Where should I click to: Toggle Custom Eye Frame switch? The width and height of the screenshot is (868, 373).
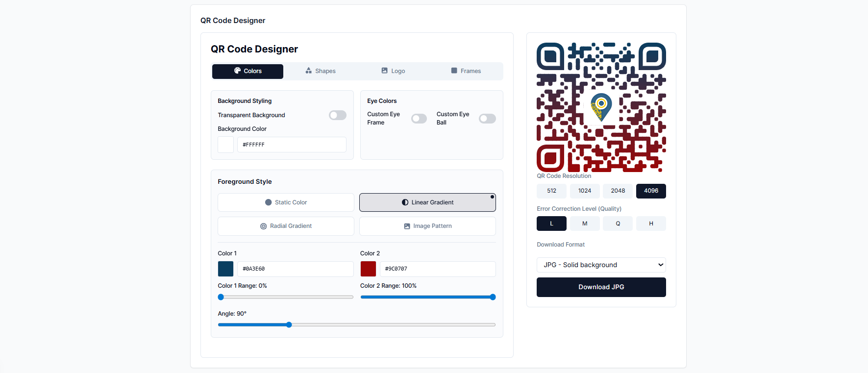[x=419, y=119]
